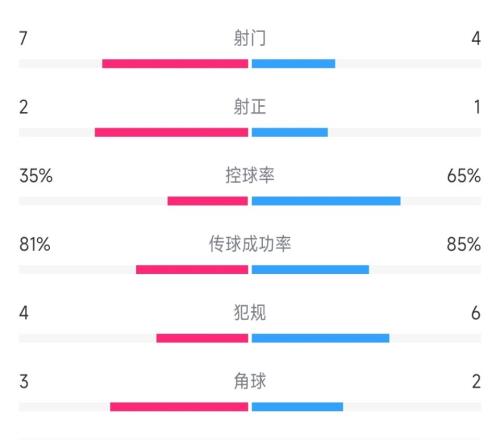Click the blue 传球成功率 bar
Image resolution: width=500 pixels, height=440 pixels.
(x=310, y=270)
